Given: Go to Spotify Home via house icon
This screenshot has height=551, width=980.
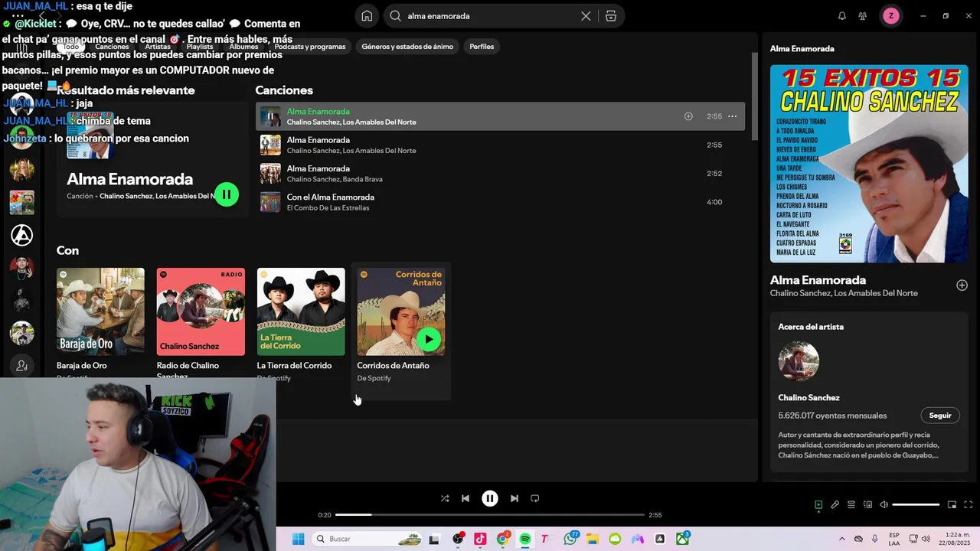Looking at the screenshot, I should point(367,16).
